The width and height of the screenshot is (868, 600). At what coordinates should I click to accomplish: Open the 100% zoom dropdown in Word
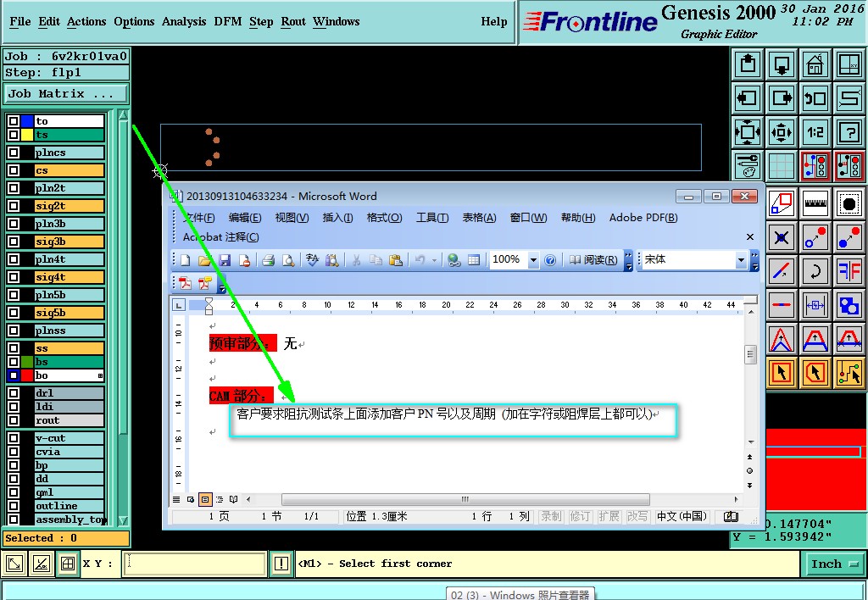pyautogui.click(x=533, y=259)
